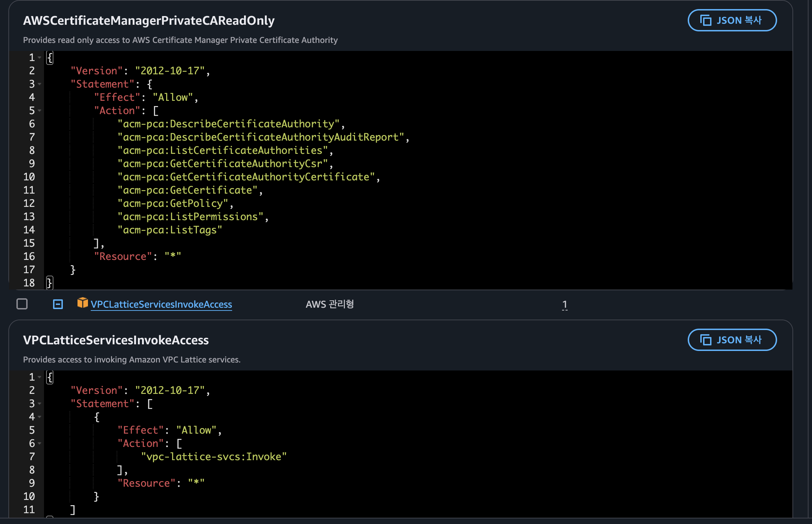Click the vpc-lattice-svcs:Invoke action text

[x=214, y=457]
